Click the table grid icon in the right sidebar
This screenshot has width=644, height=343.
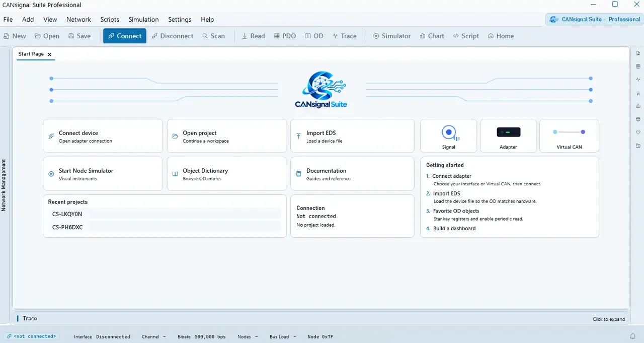[638, 66]
